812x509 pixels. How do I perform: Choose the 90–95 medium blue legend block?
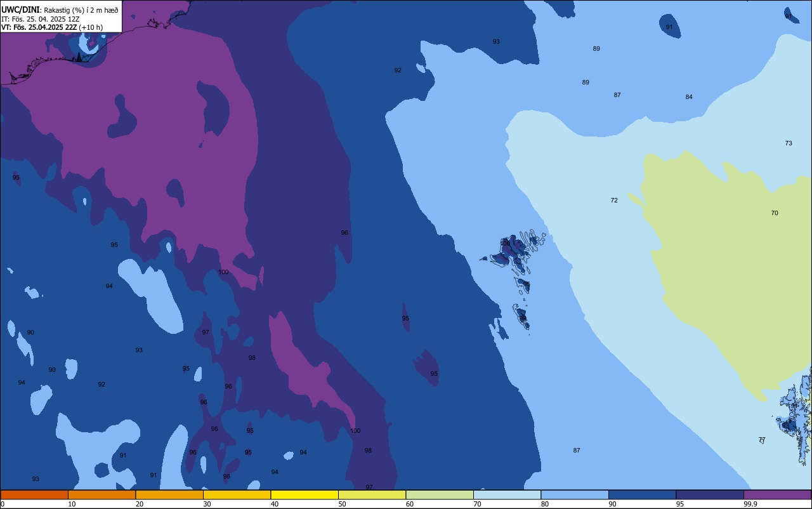(x=642, y=494)
